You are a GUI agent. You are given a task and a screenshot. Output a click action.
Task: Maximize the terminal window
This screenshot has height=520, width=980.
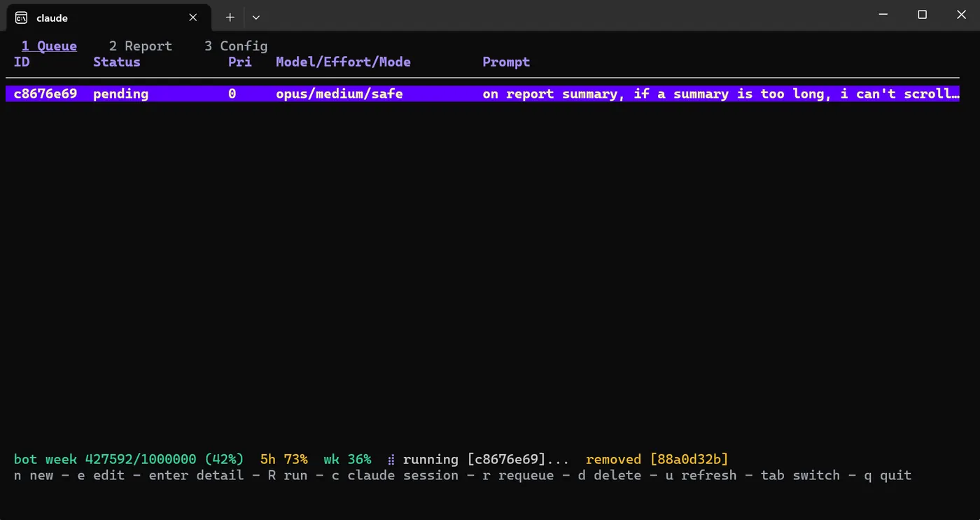click(x=923, y=15)
